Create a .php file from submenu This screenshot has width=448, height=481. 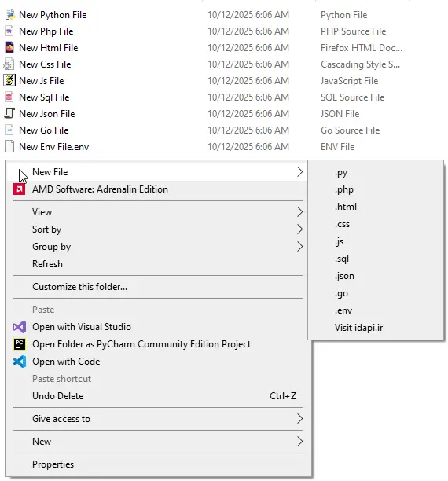(376, 189)
